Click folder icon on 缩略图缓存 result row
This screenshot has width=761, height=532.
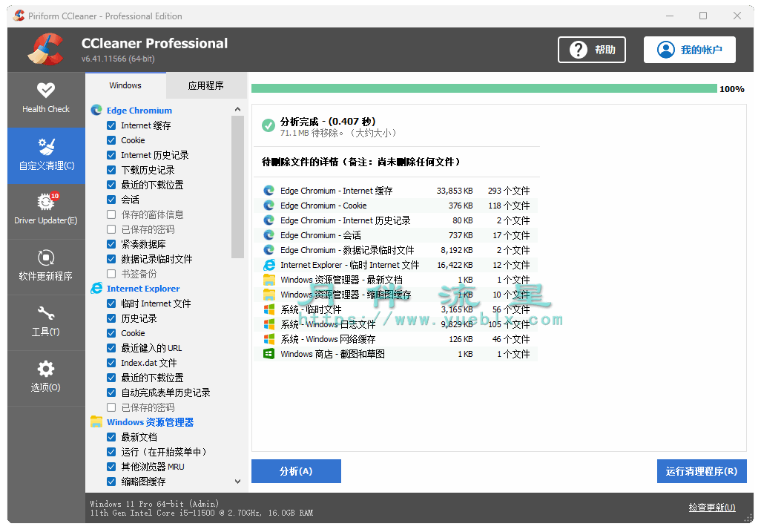269,295
